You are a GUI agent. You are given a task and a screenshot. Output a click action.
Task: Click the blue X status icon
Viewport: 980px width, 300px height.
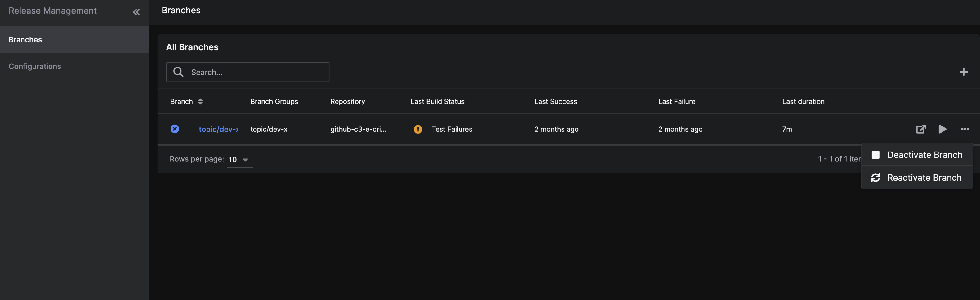[x=175, y=129]
